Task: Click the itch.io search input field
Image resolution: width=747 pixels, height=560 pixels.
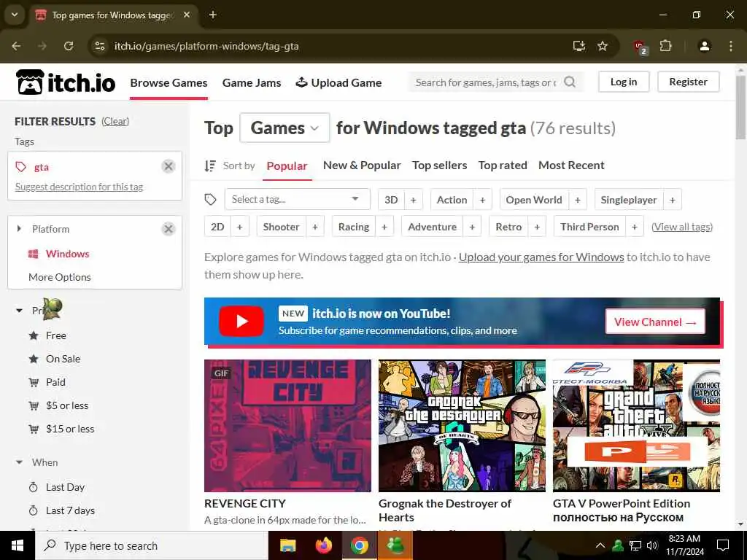Action: click(x=486, y=82)
